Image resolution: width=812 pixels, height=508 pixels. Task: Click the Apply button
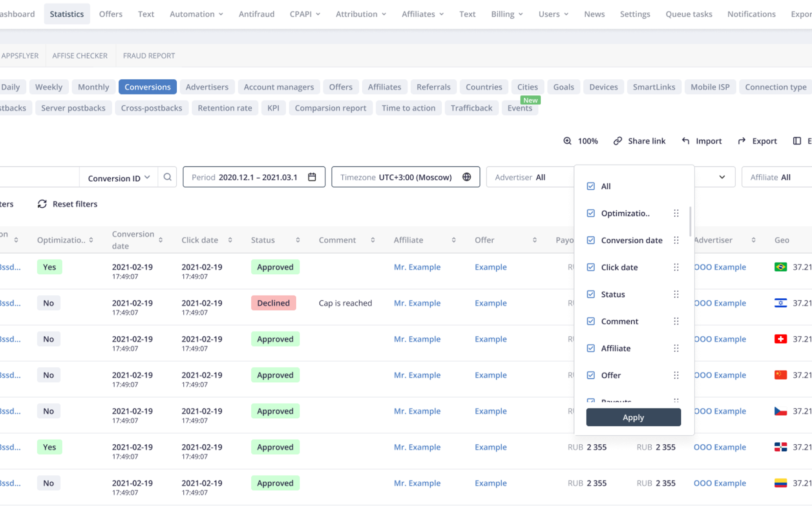tap(633, 417)
